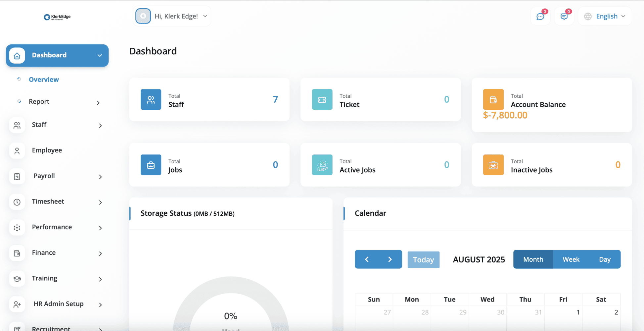
Task: Open the notifications comment icon
Action: click(x=564, y=16)
